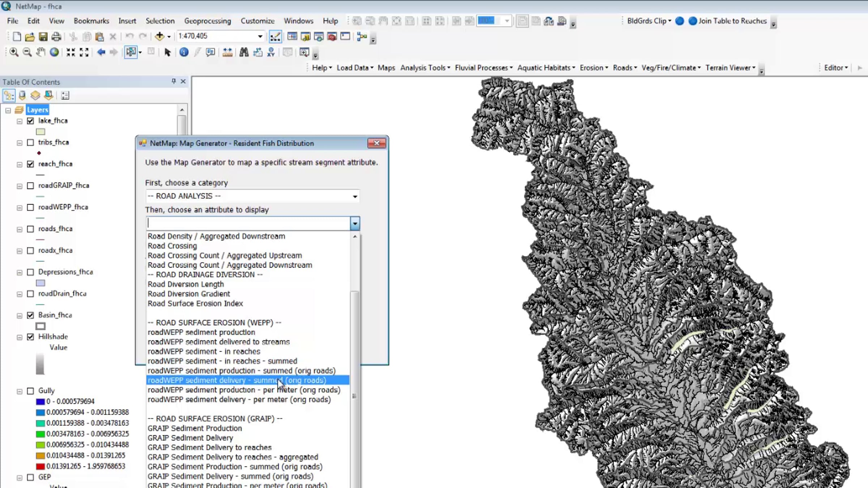Click the lake_fhca symbol swatch
This screenshot has height=488, width=868.
pos(41,132)
